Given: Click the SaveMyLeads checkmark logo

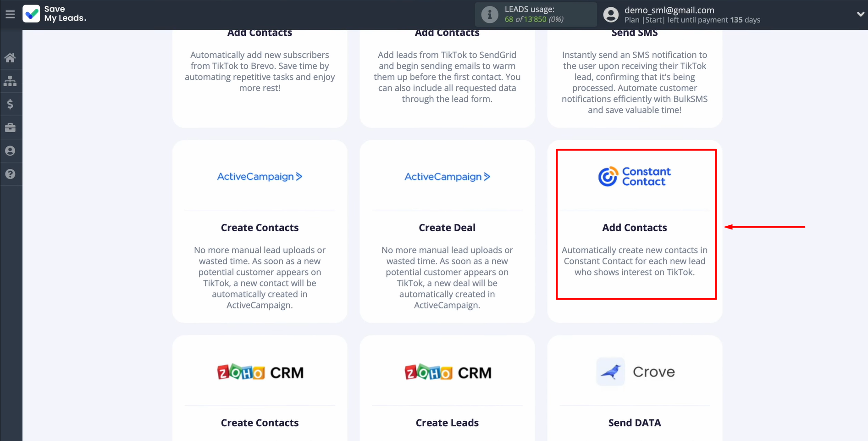Looking at the screenshot, I should point(31,14).
